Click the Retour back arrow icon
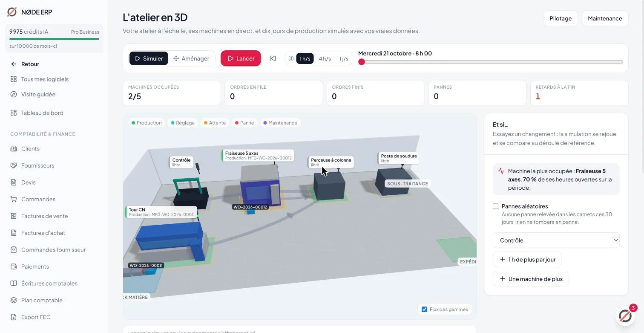This screenshot has height=333, width=644. (x=14, y=64)
